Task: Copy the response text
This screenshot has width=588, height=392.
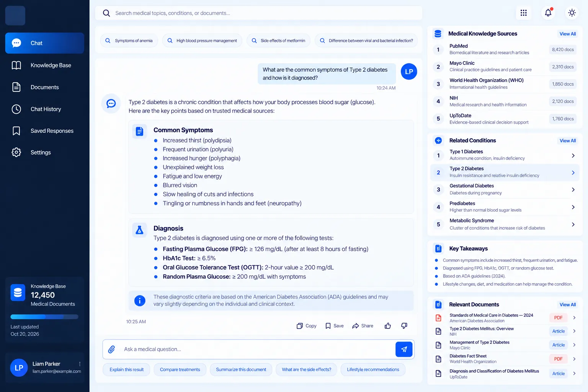Action: point(307,326)
